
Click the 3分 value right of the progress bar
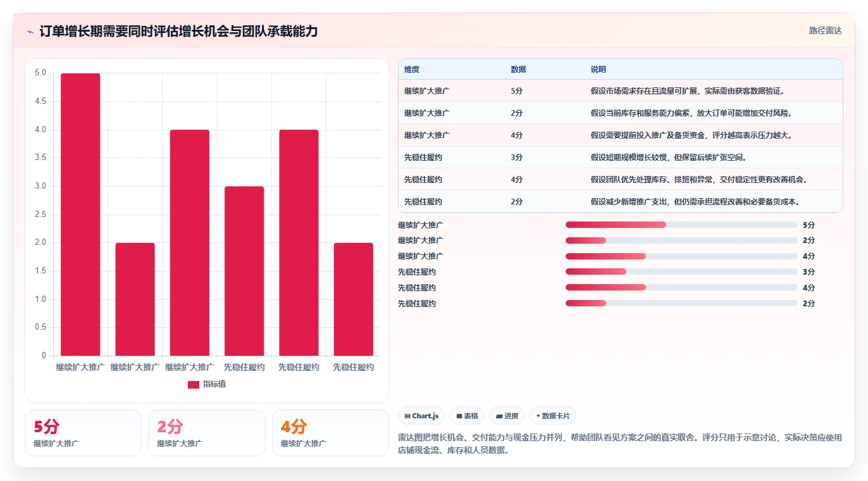[x=809, y=272]
